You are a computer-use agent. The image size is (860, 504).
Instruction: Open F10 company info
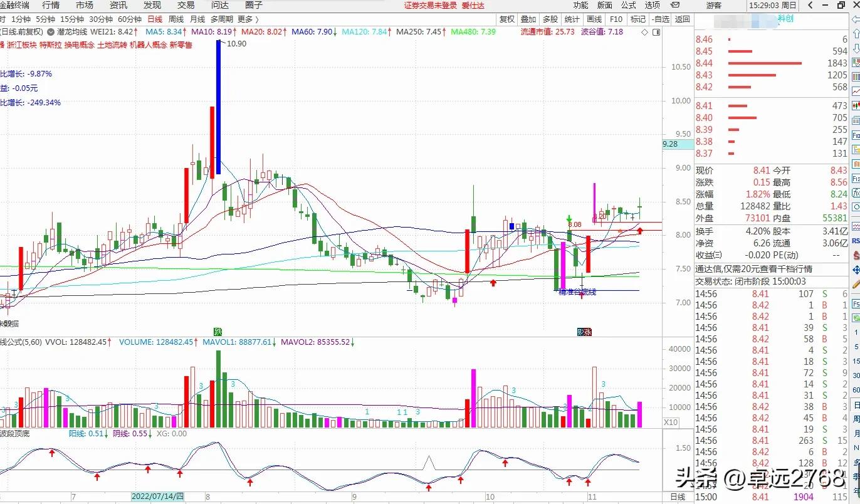pyautogui.click(x=616, y=19)
